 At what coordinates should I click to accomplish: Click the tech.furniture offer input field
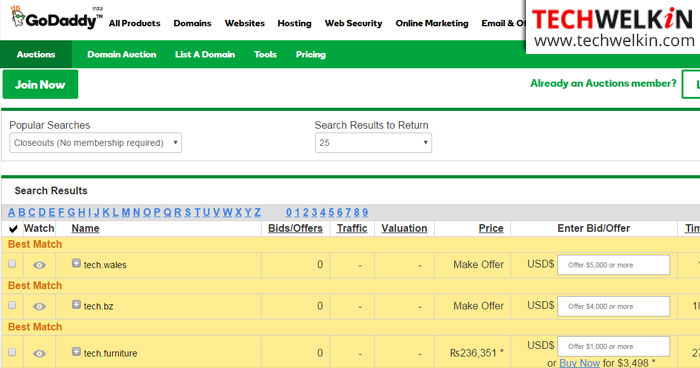[613, 347]
